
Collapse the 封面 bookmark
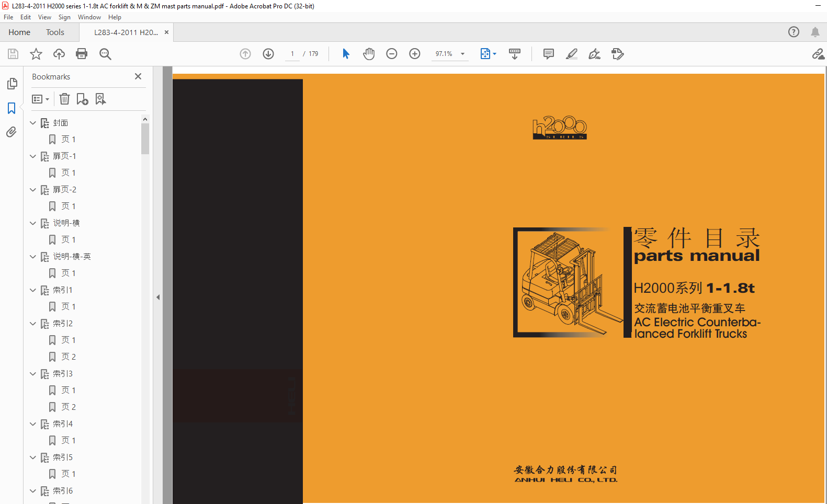33,123
